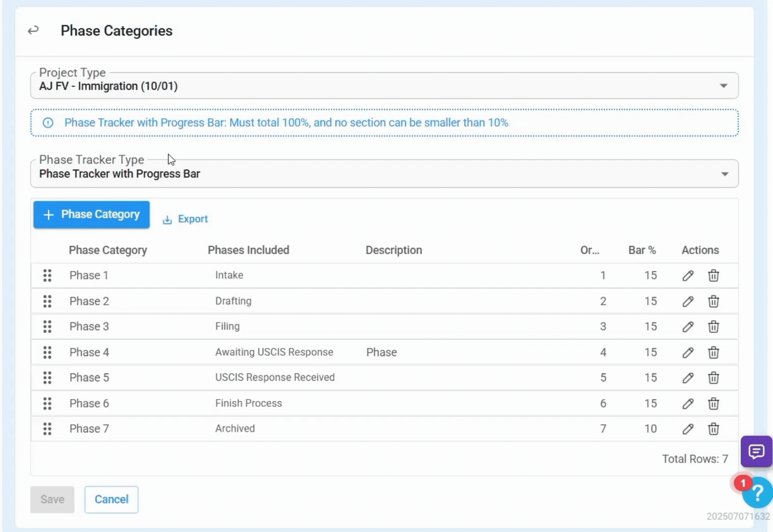The image size is (773, 532).
Task: Click the drag handle for Phase 5
Action: click(x=47, y=378)
